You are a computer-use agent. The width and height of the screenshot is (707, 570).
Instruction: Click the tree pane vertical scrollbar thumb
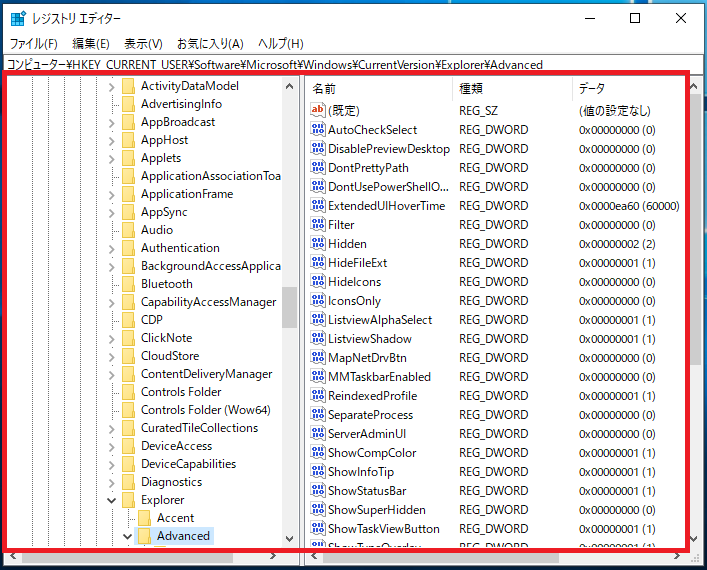click(289, 308)
